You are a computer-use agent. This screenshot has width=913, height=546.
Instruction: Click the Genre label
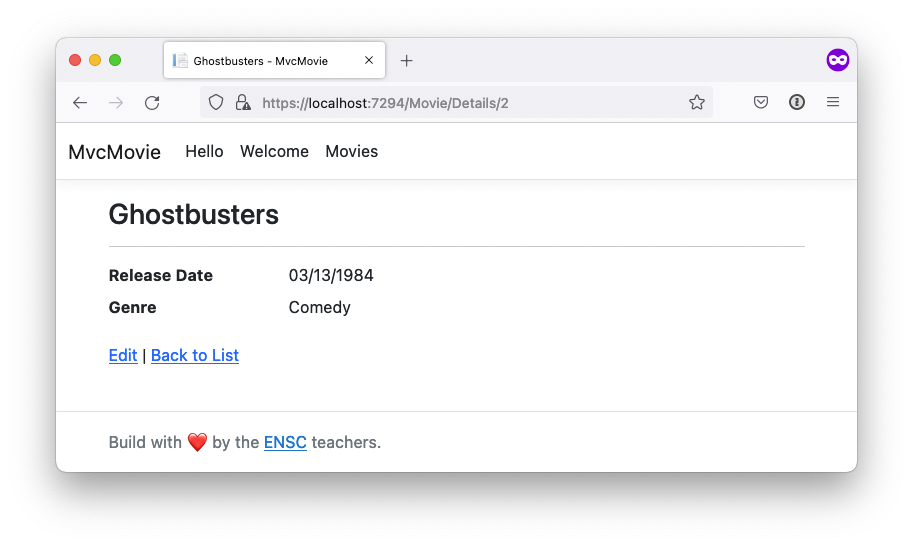(x=133, y=307)
